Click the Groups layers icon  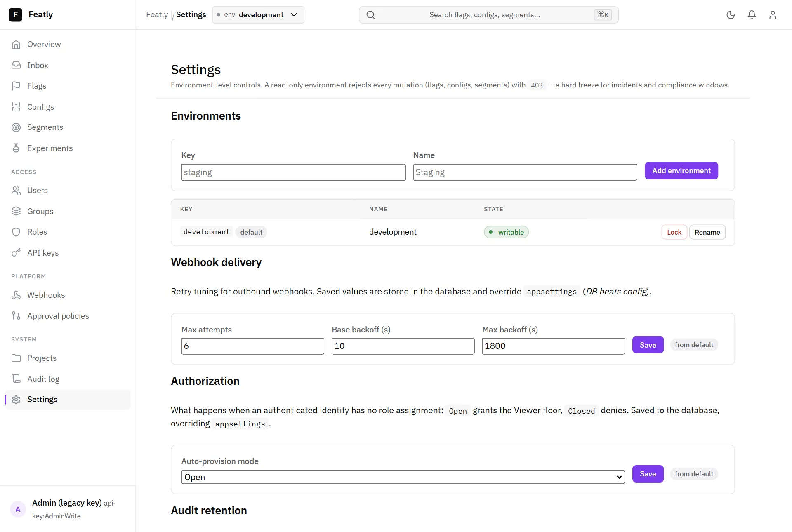[x=16, y=211]
